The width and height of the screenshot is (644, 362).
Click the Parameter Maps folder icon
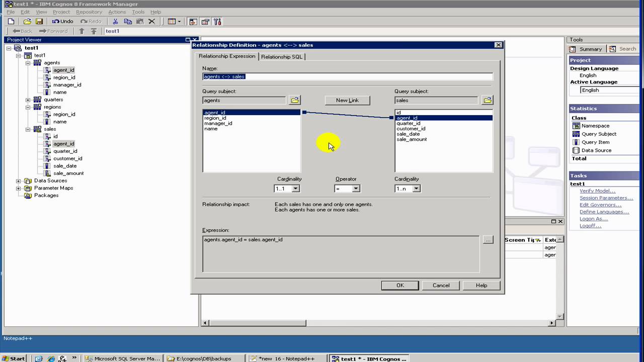coord(29,188)
